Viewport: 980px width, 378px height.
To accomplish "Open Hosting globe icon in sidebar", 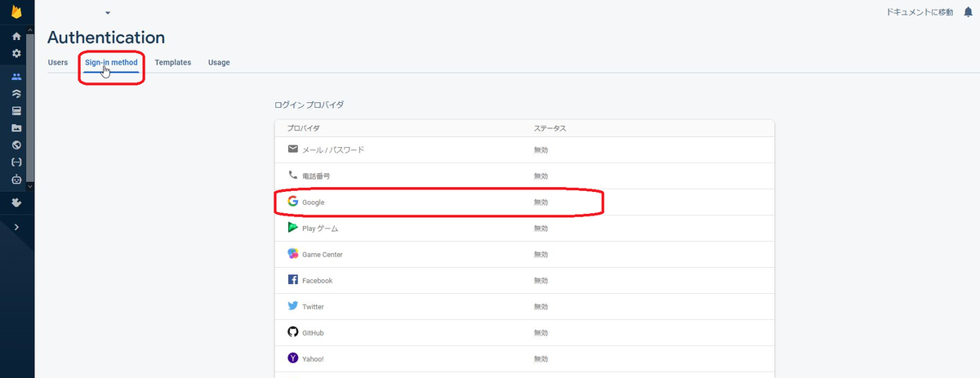I will pos(16,145).
